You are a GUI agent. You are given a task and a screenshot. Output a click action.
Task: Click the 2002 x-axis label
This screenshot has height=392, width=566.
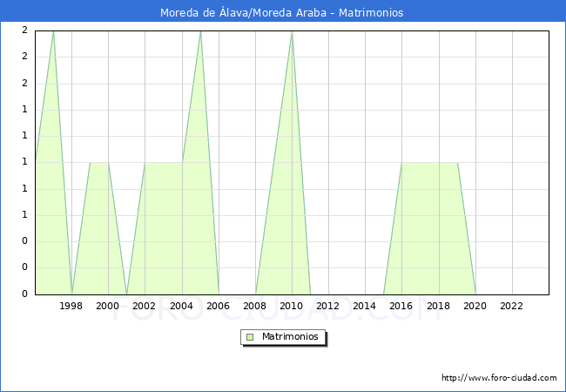[x=144, y=306]
